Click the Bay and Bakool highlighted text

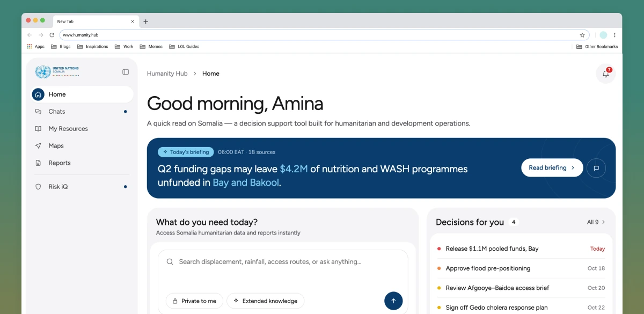246,182
